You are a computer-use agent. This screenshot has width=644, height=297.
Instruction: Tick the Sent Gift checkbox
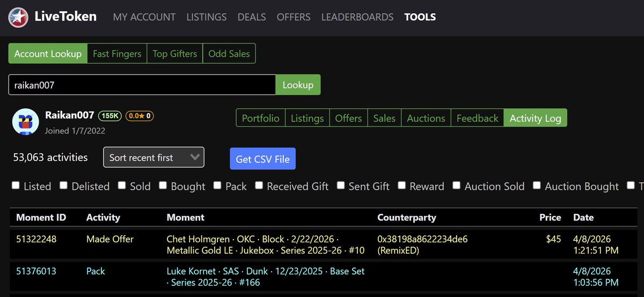tap(341, 185)
